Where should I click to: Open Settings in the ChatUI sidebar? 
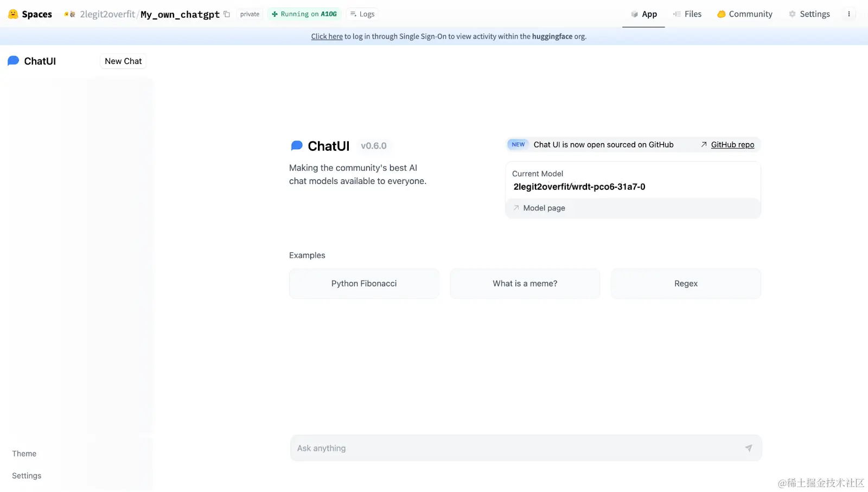(x=27, y=476)
